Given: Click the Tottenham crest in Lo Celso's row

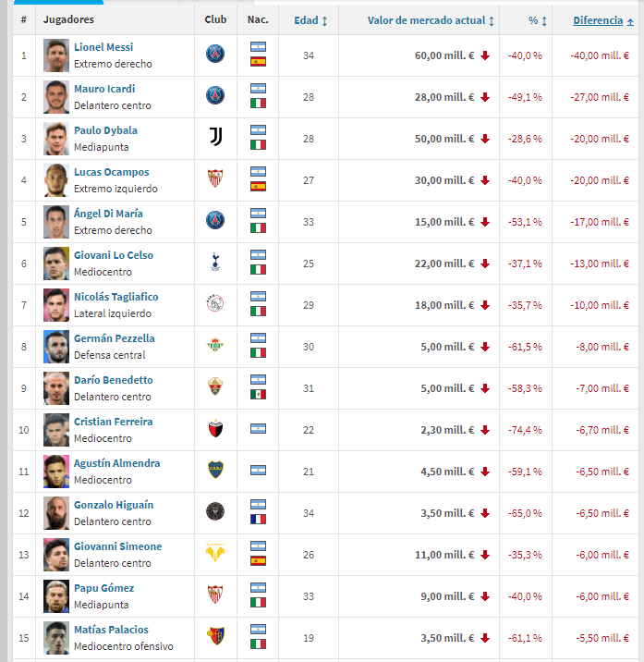Looking at the screenshot, I should coord(215,263).
